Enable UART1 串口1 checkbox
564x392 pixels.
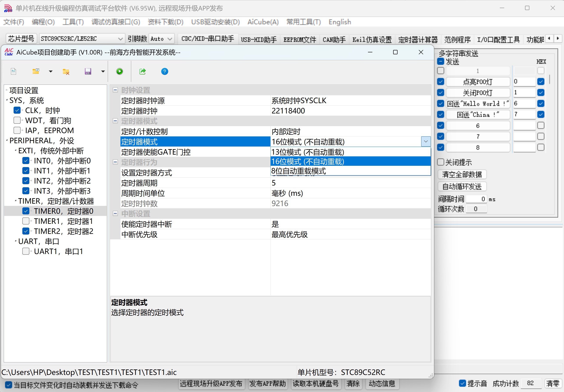coord(26,251)
